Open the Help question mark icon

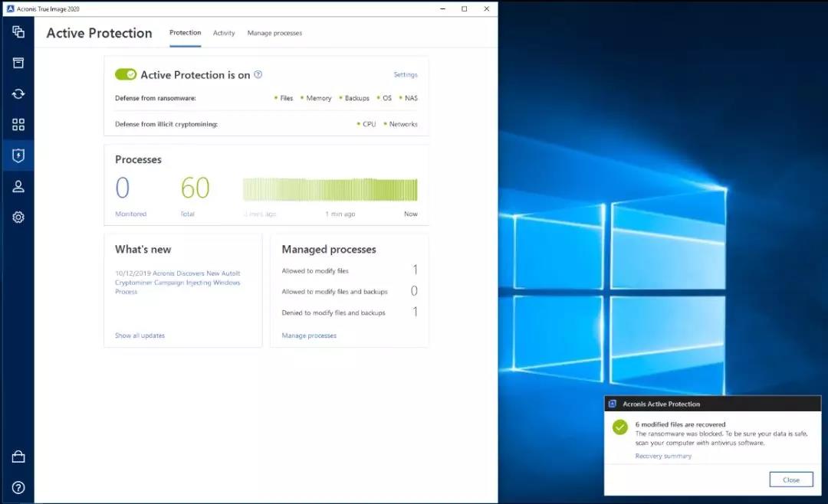pos(18,488)
